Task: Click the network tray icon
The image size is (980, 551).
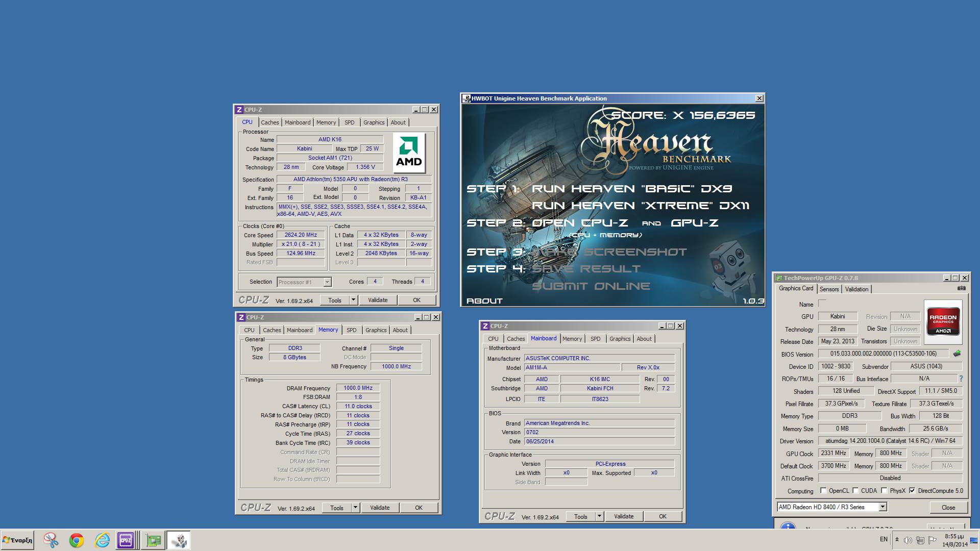Action: coord(920,540)
